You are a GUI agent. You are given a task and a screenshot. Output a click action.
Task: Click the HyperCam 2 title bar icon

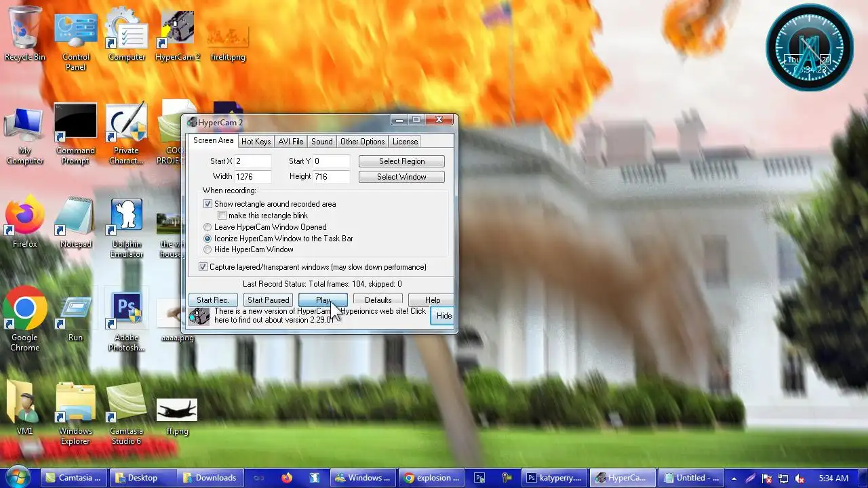click(x=193, y=123)
